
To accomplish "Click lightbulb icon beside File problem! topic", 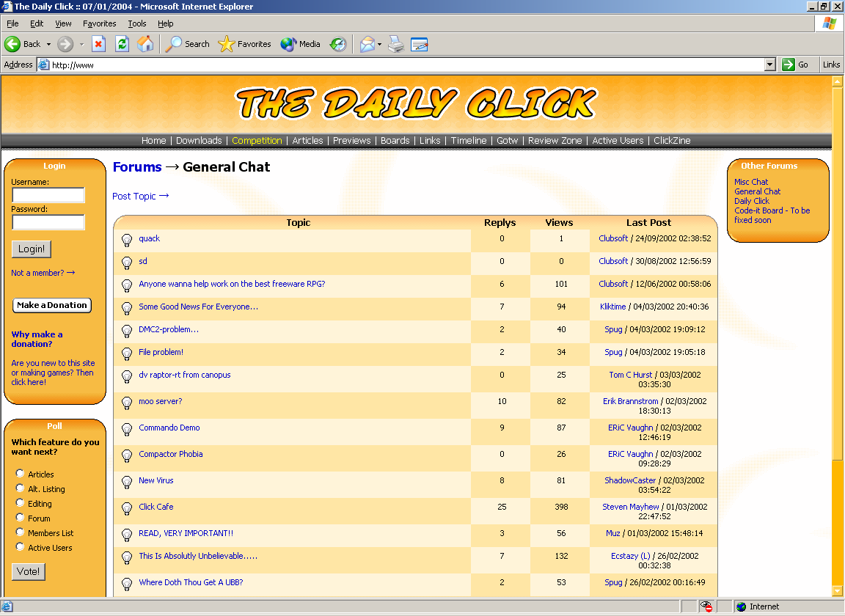I will (127, 354).
